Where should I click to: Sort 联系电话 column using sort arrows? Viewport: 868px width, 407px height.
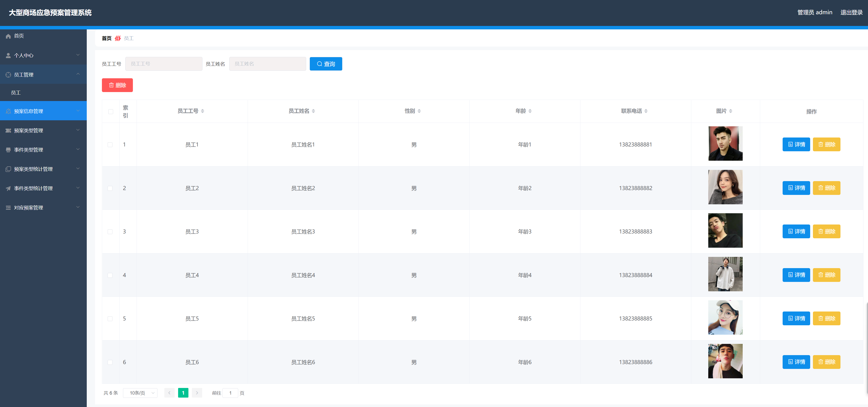coord(646,111)
